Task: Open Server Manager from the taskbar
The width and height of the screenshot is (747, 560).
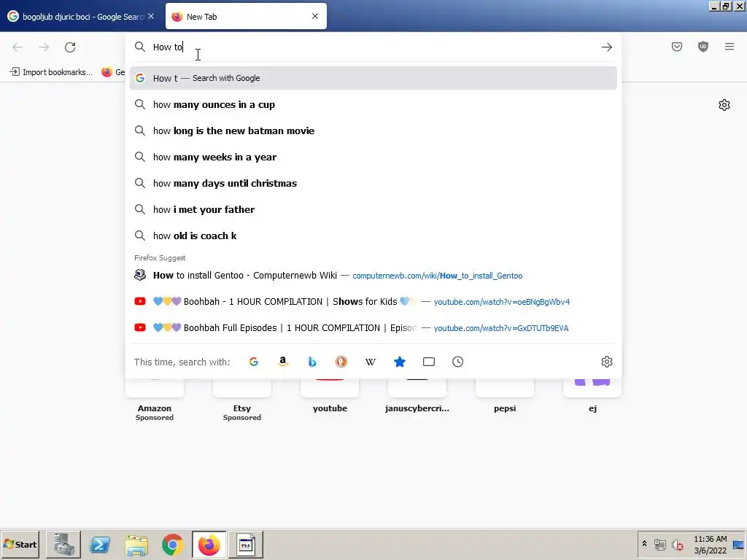Action: (63, 544)
